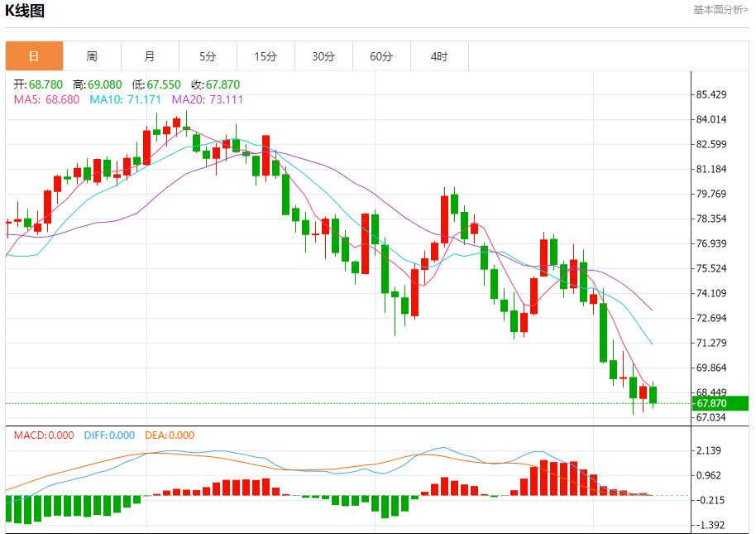Switch to the 5分 interval tab
Viewport: 756px width, 534px height.
pyautogui.click(x=208, y=56)
